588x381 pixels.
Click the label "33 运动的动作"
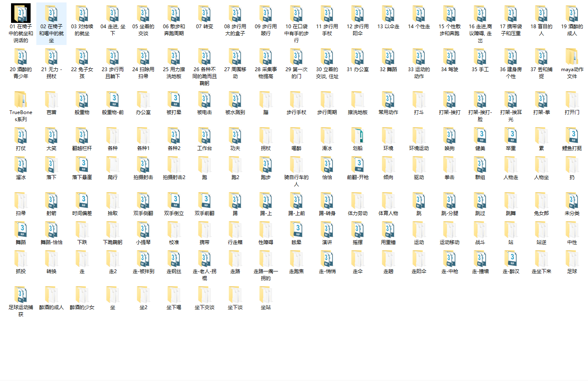pyautogui.click(x=419, y=73)
